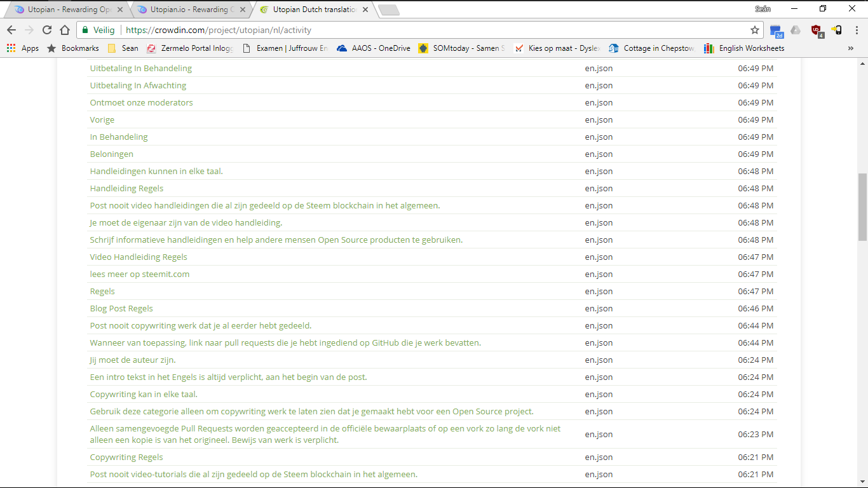Viewport: 868px width, 488px height.
Task: Open the Chrome three-dot menu
Action: point(856,30)
